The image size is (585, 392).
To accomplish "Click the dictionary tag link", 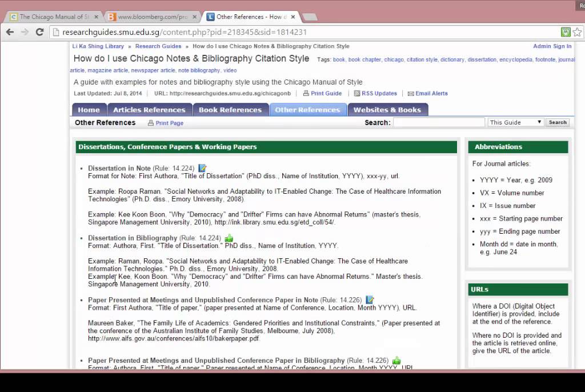I will click(x=452, y=60).
